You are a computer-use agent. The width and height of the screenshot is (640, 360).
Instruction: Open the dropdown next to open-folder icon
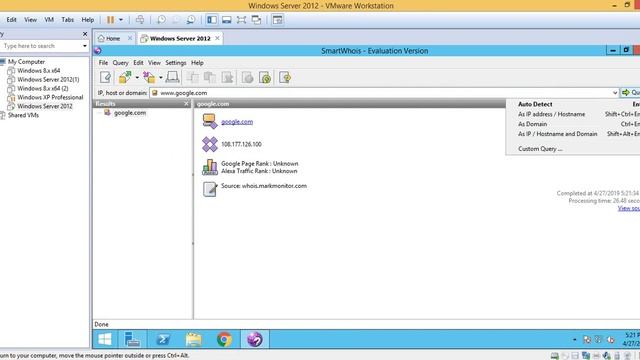coord(137,77)
